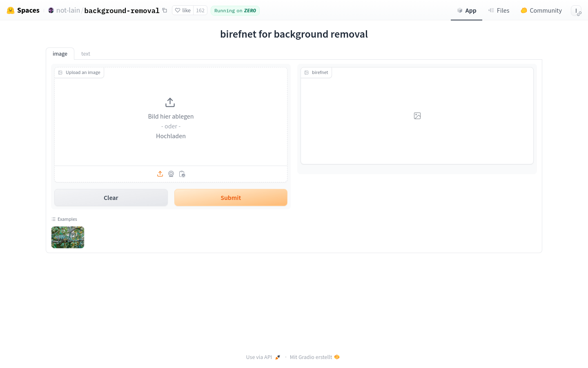
Task: Click the birefnet output image placeholder icon
Action: point(417,116)
